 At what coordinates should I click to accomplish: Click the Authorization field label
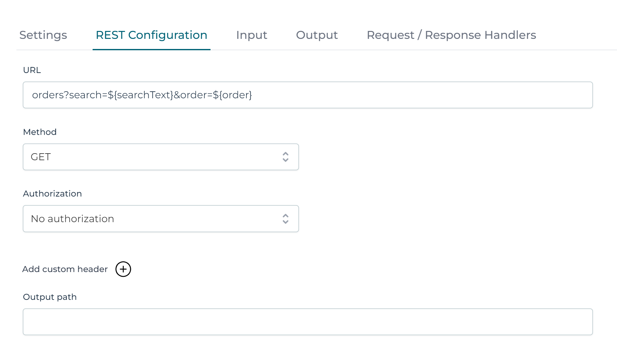[x=52, y=194]
